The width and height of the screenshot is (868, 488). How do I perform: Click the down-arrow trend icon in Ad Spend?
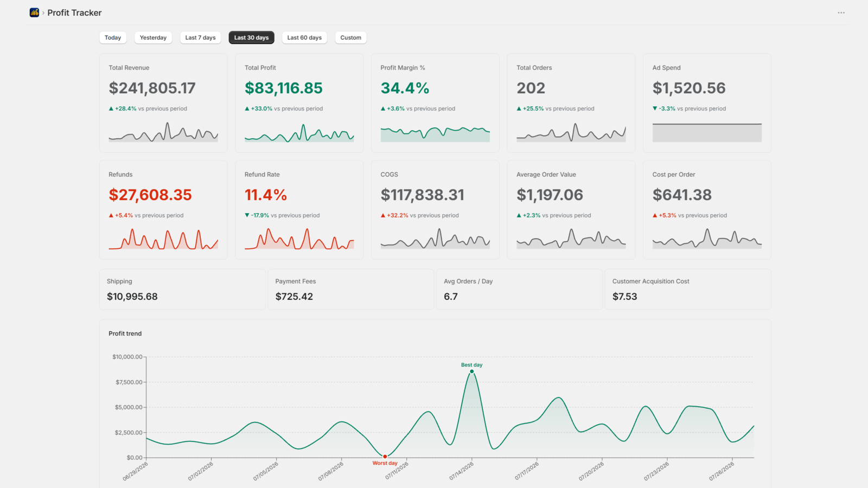click(655, 108)
